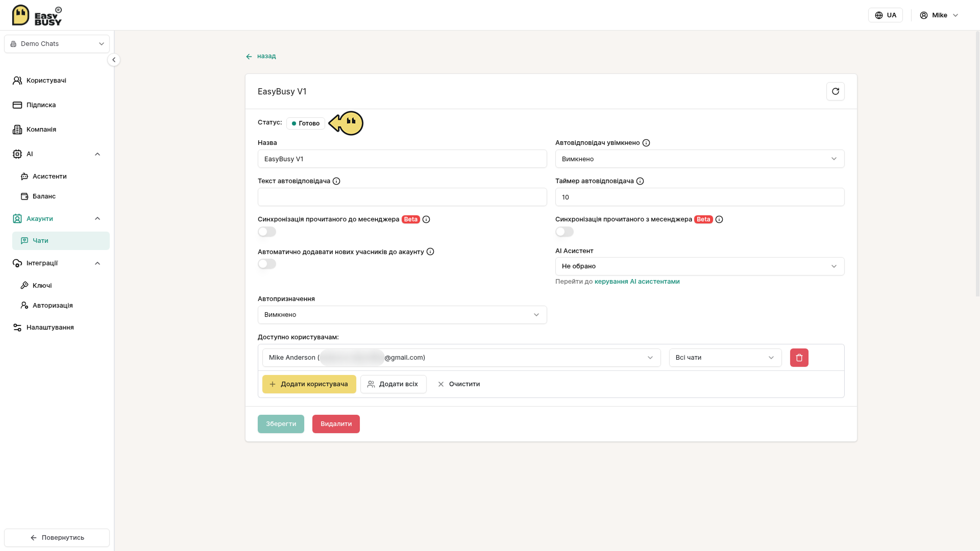Click the Mike profile avatar icon
This screenshot has height=551, width=980.
pyautogui.click(x=924, y=15)
